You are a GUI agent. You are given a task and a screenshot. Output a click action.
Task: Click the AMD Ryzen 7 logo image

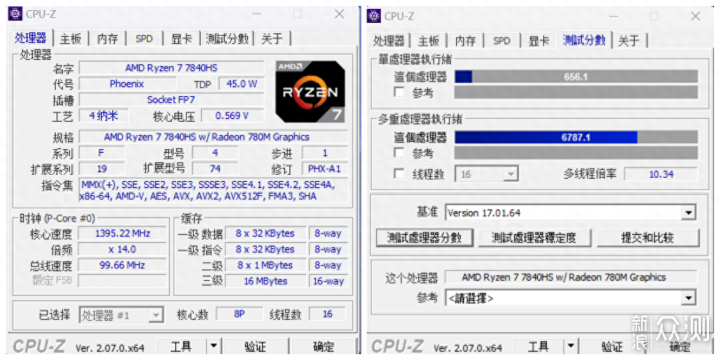tap(310, 91)
